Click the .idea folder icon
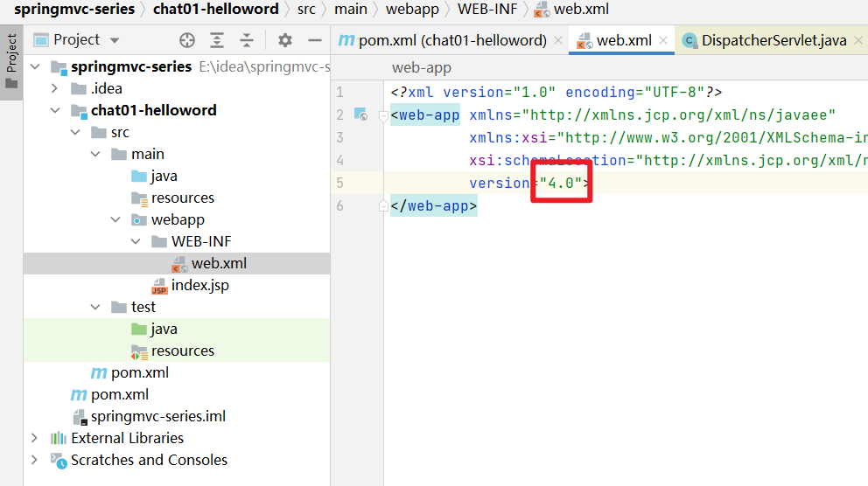This screenshot has height=486, width=868. [79, 88]
